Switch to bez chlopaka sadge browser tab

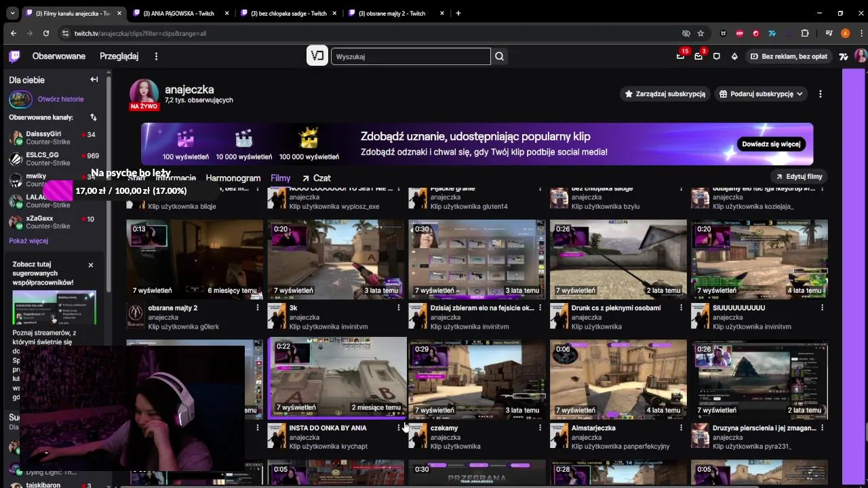[x=288, y=14]
